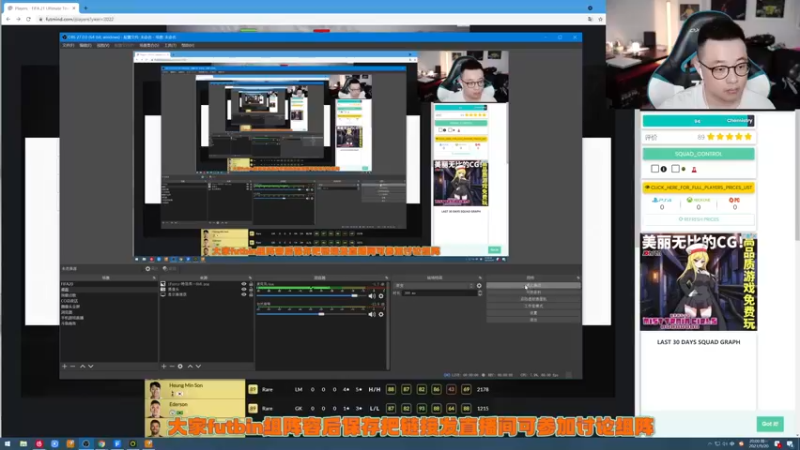800x450 pixels.
Task: Bookmark page with browser star icon
Action: 601,19
